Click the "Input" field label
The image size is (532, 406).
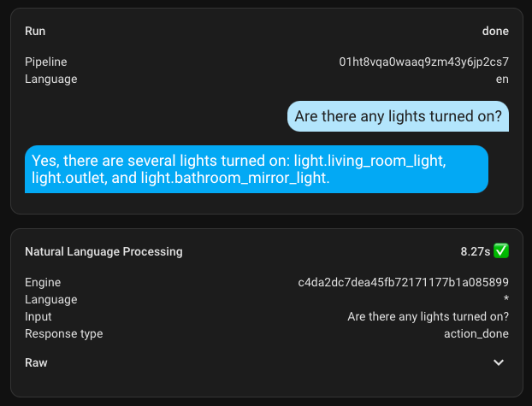pos(38,316)
